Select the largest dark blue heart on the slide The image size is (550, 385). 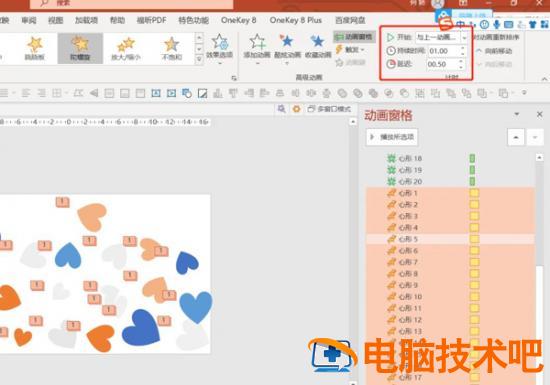tap(141, 328)
